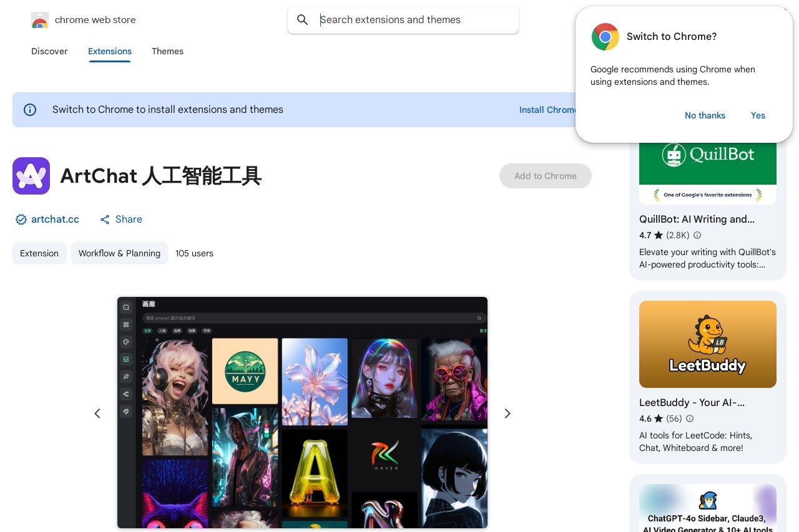Click the Chrome logo in the popup
Screen dimensions: 799x532
pyautogui.click(x=605, y=37)
